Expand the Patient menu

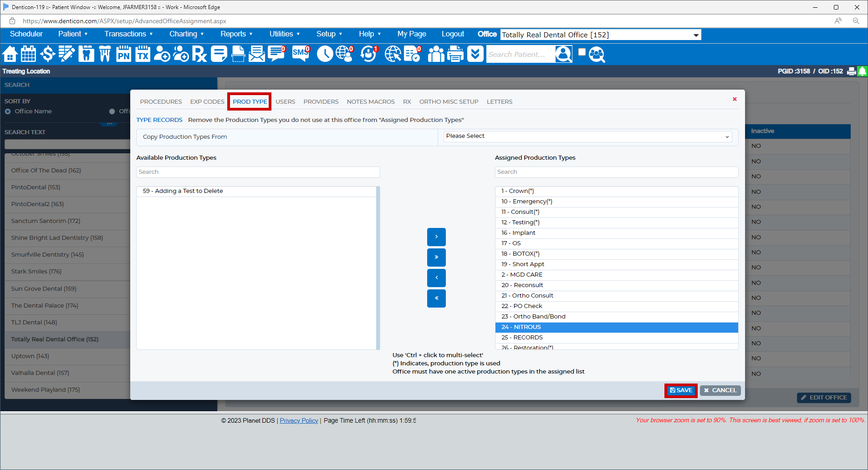(73, 34)
